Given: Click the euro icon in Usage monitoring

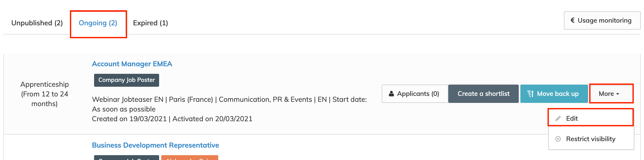Looking at the screenshot, I should 573,20.
